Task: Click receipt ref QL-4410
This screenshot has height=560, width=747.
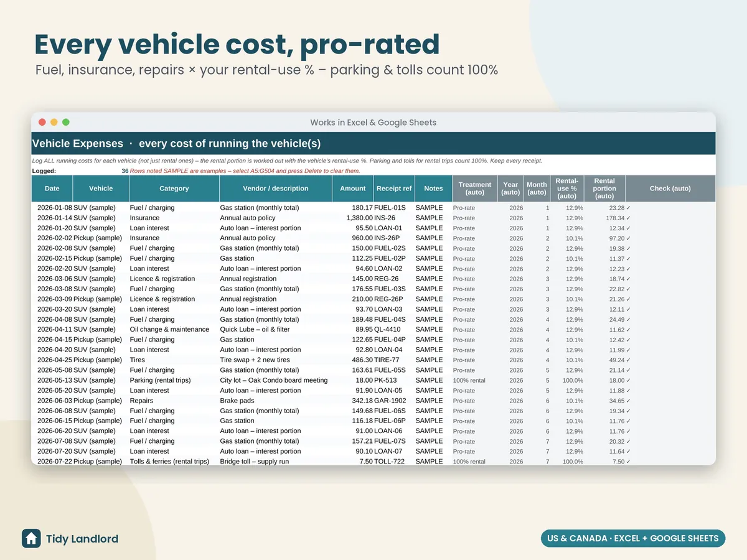Action: (388, 329)
